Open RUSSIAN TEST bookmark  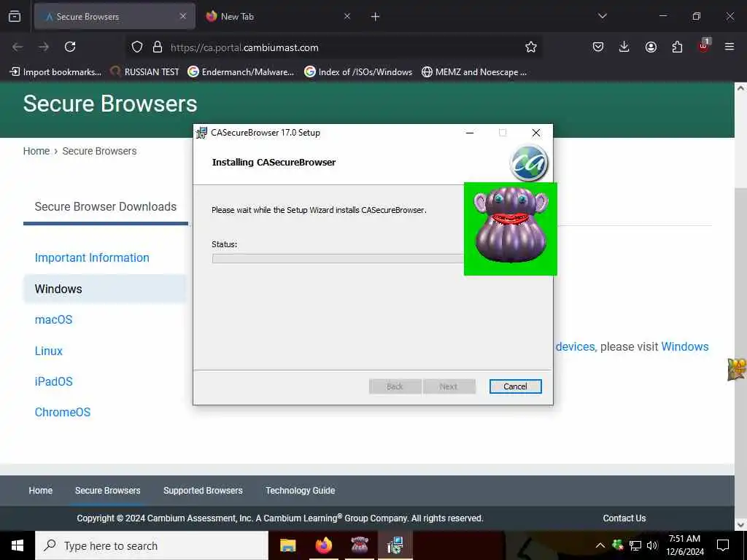(144, 72)
